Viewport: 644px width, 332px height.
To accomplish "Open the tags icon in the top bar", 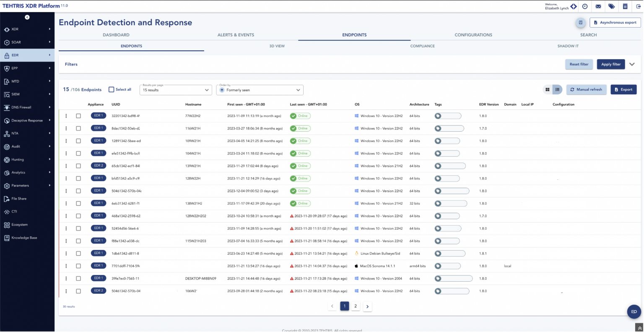I will click(611, 6).
